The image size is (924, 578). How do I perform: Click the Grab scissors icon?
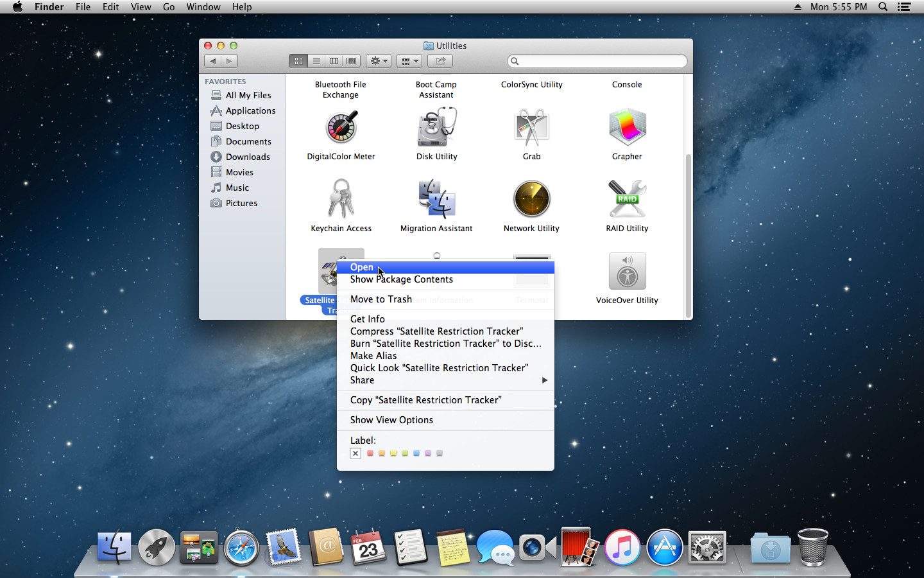pyautogui.click(x=531, y=128)
